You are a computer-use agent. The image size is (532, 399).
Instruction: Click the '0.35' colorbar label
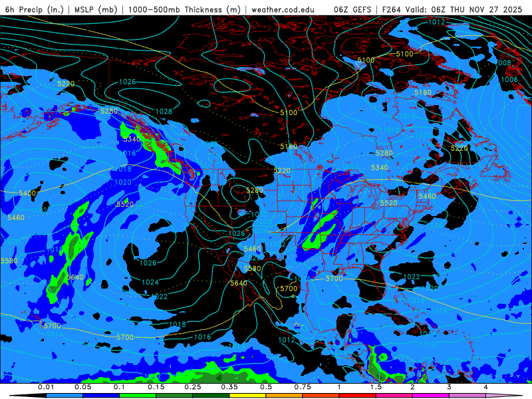[x=229, y=387]
